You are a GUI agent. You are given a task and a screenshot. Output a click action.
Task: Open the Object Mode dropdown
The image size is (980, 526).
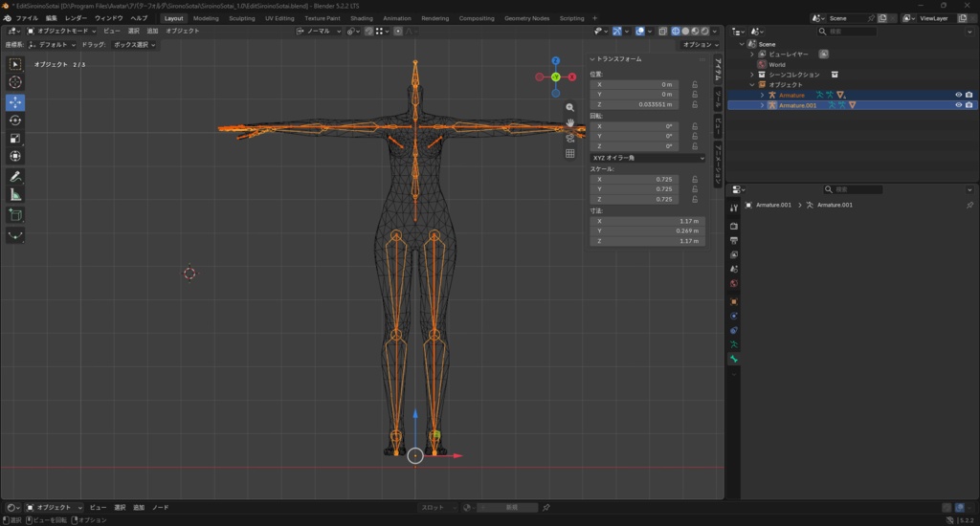[61, 31]
